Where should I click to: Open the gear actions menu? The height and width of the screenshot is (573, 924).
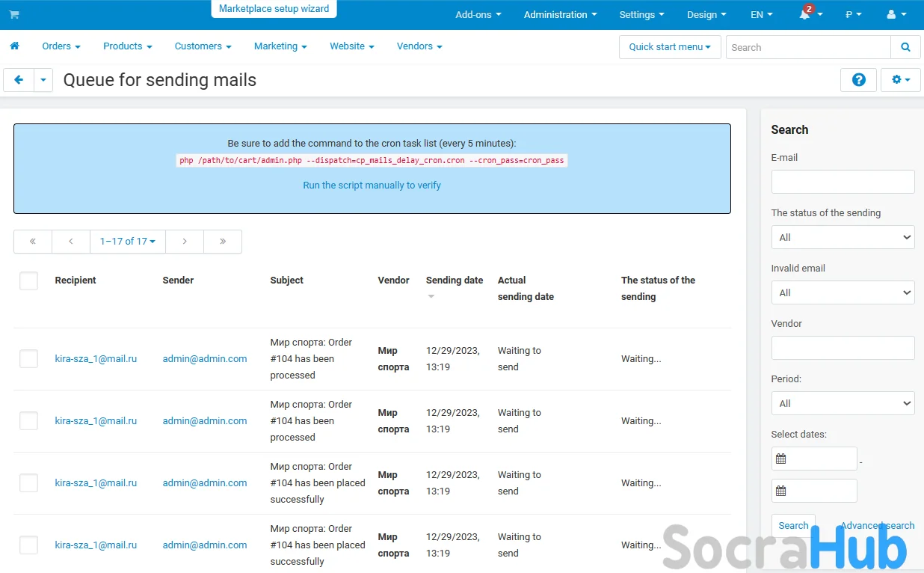(900, 80)
